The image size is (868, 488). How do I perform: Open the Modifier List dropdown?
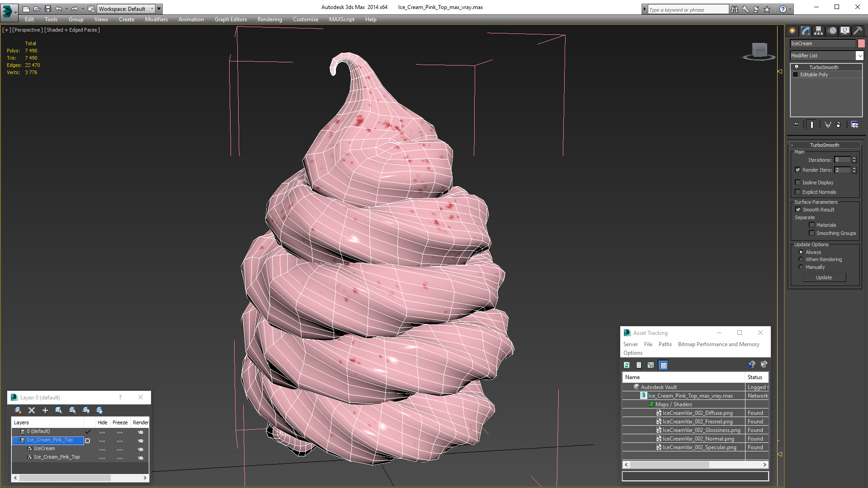(x=859, y=56)
